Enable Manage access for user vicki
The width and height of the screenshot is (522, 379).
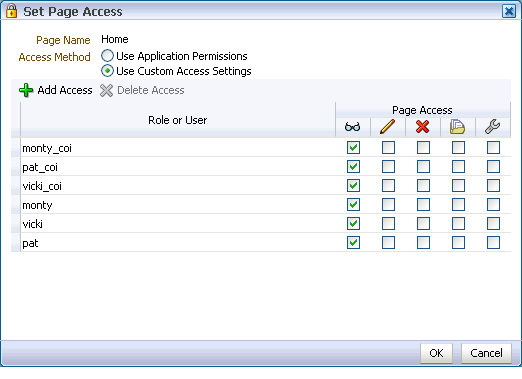pyautogui.click(x=493, y=224)
